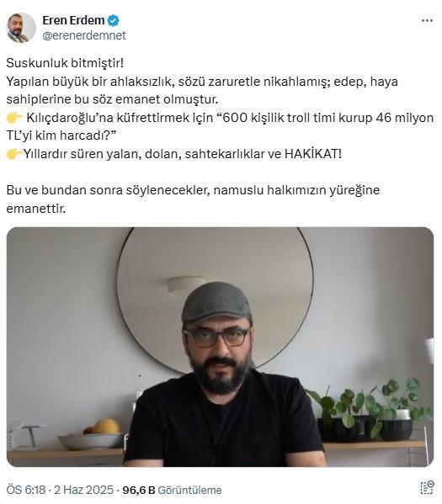Click the second pointing-hand emoji before Yıllardır

[14, 154]
